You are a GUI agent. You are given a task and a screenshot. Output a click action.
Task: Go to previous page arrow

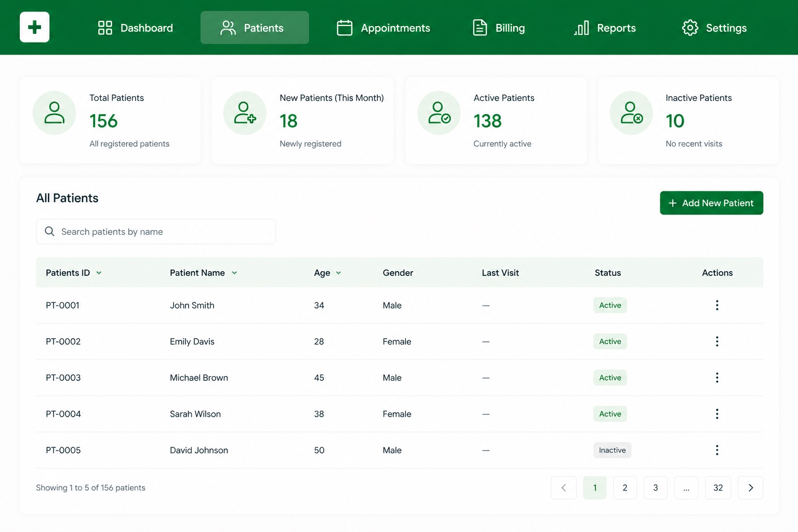click(564, 488)
